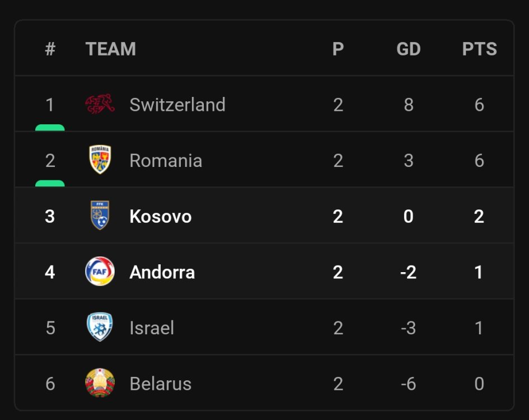Screen dimensions: 529x420
Task: Open the Israel team page
Action: [151, 328]
